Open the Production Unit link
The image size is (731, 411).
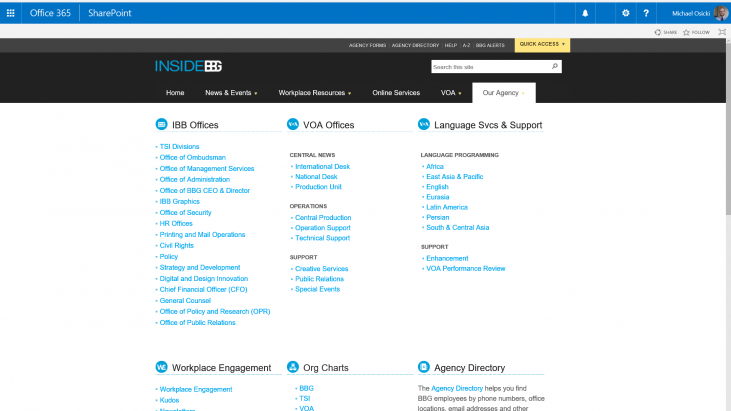click(x=318, y=187)
